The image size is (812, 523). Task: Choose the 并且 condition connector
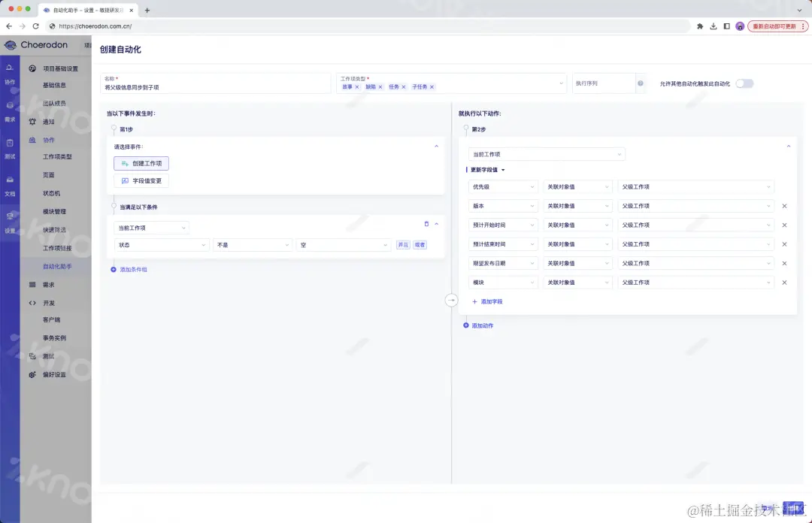coord(403,245)
